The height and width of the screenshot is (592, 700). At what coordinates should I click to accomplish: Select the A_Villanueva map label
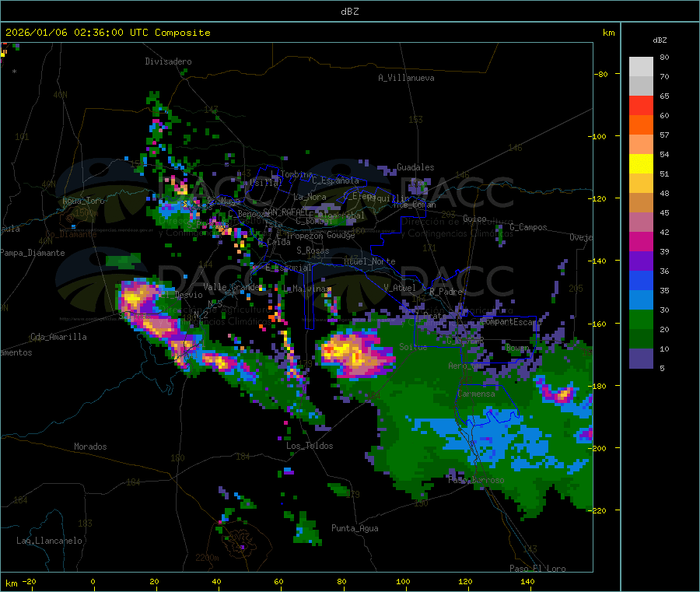pyautogui.click(x=406, y=78)
